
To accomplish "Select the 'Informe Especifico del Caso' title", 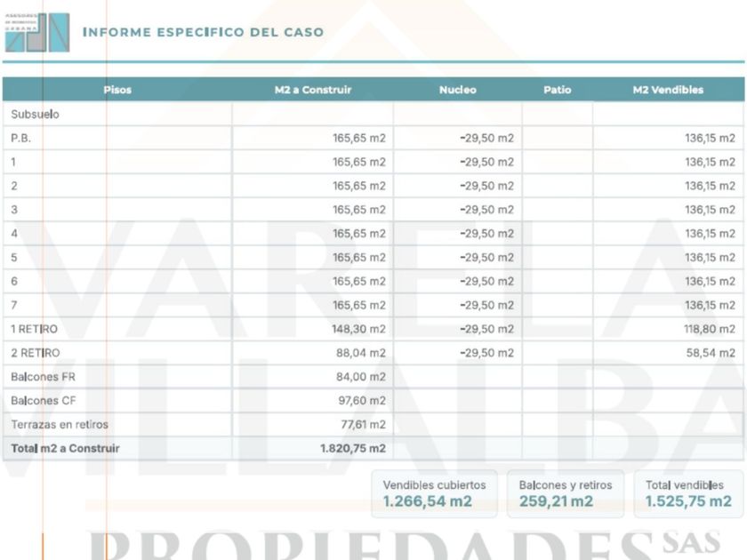I will tap(204, 32).
